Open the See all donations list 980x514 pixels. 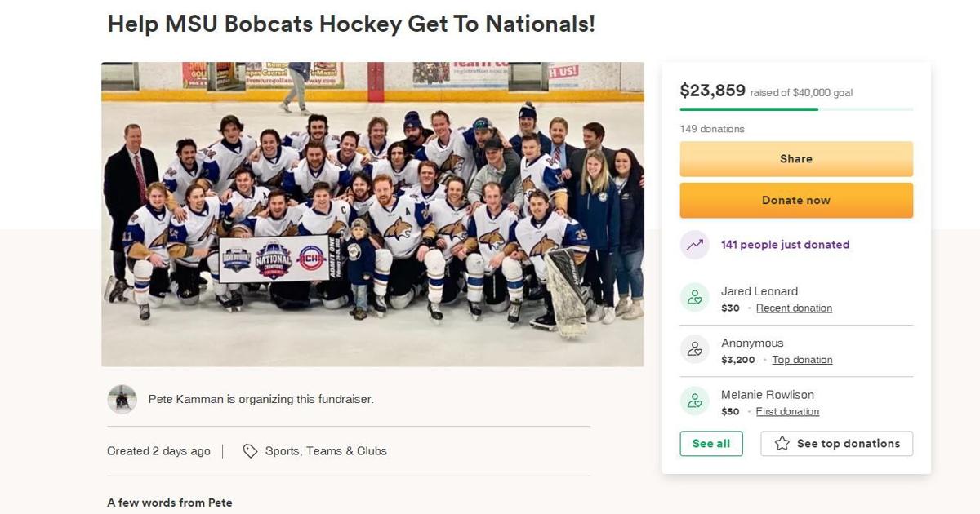(711, 444)
